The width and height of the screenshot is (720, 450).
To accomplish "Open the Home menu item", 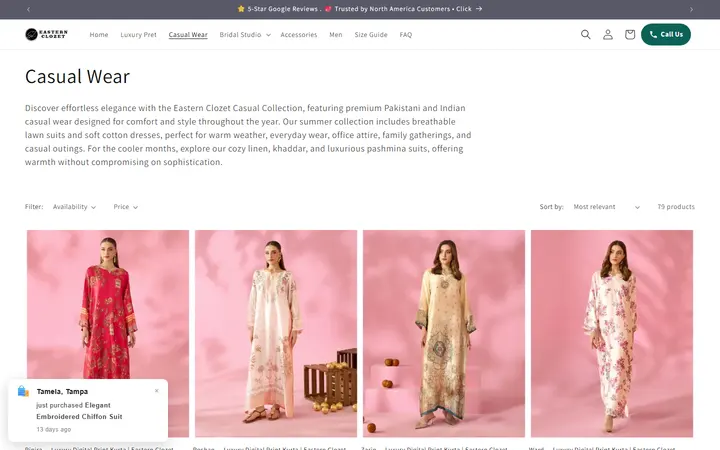I will click(99, 34).
